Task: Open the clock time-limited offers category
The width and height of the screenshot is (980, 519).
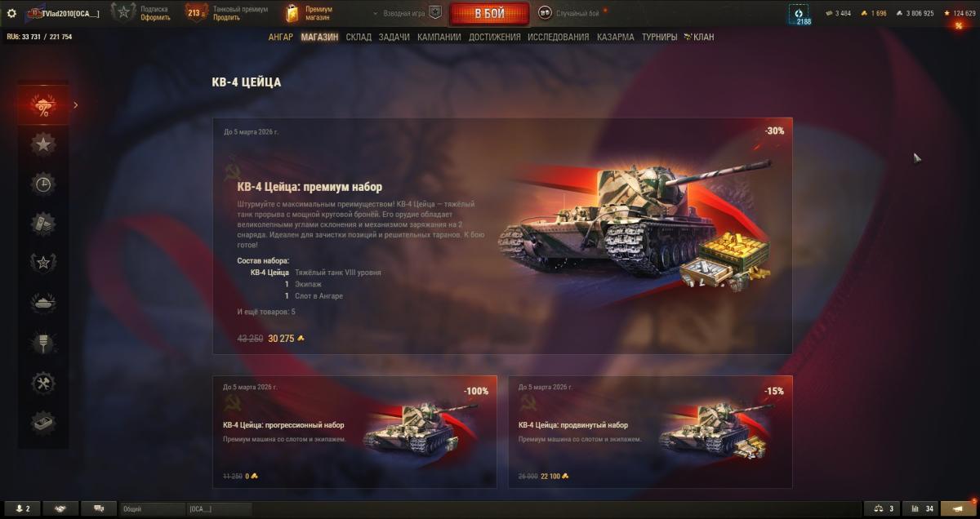Action: pyautogui.click(x=43, y=184)
